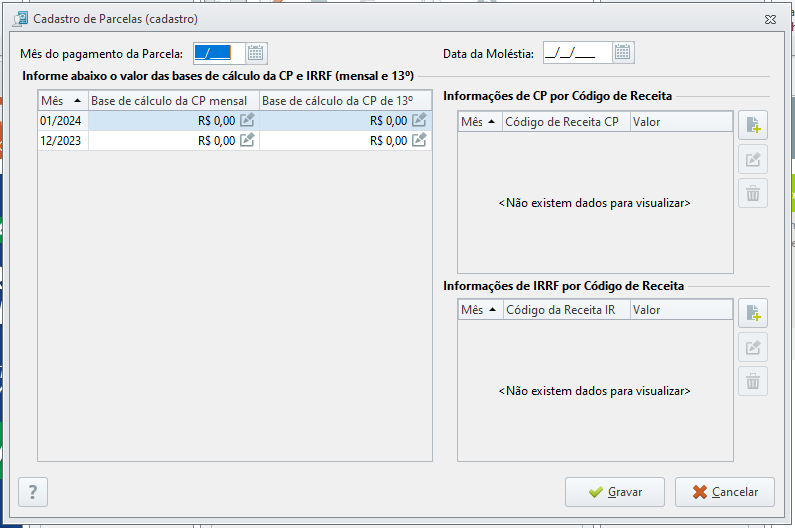Click Código de Receita CP column header
The height and width of the screenshot is (528, 795).
(566, 122)
